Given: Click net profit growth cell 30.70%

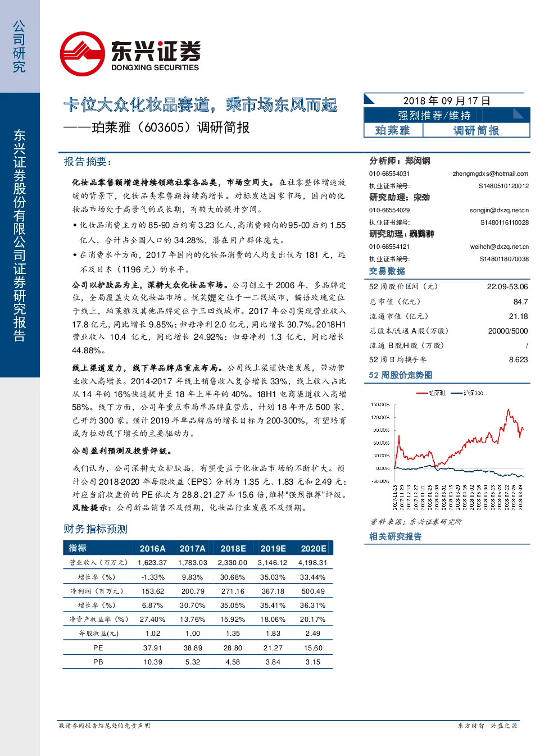Looking at the screenshot, I should 193,605.
